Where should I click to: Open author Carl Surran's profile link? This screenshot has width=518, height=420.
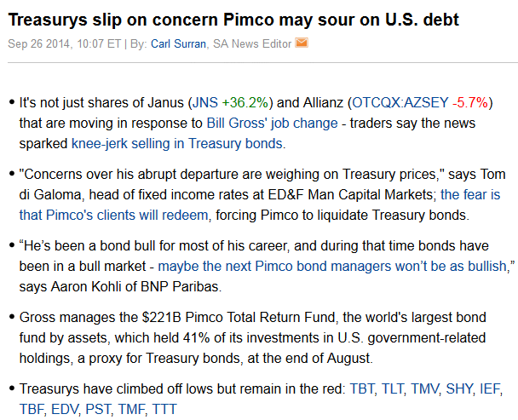(x=178, y=43)
